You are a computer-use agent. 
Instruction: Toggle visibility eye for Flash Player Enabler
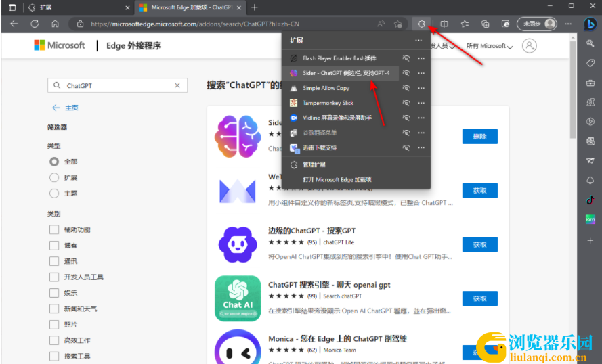point(406,58)
